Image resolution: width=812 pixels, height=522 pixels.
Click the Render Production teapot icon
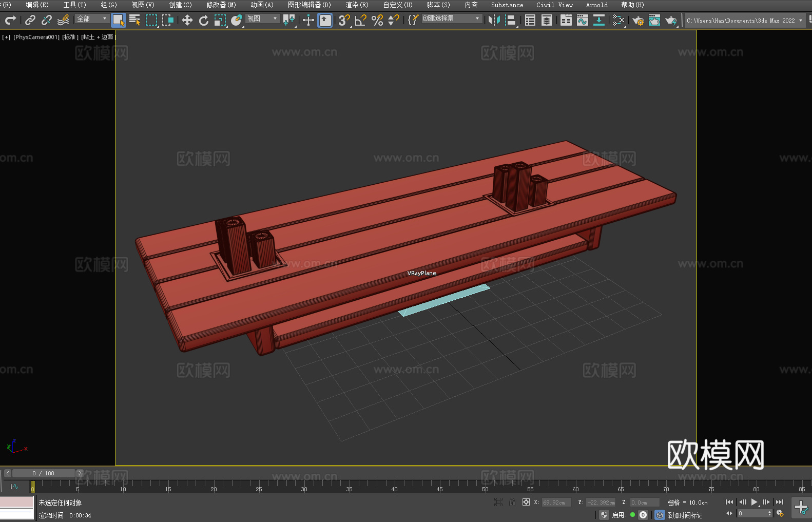point(671,20)
